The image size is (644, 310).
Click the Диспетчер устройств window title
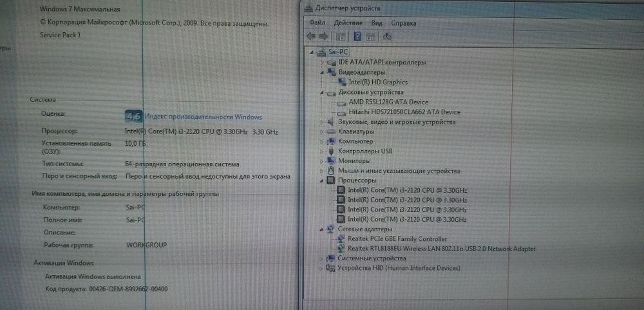[348, 8]
